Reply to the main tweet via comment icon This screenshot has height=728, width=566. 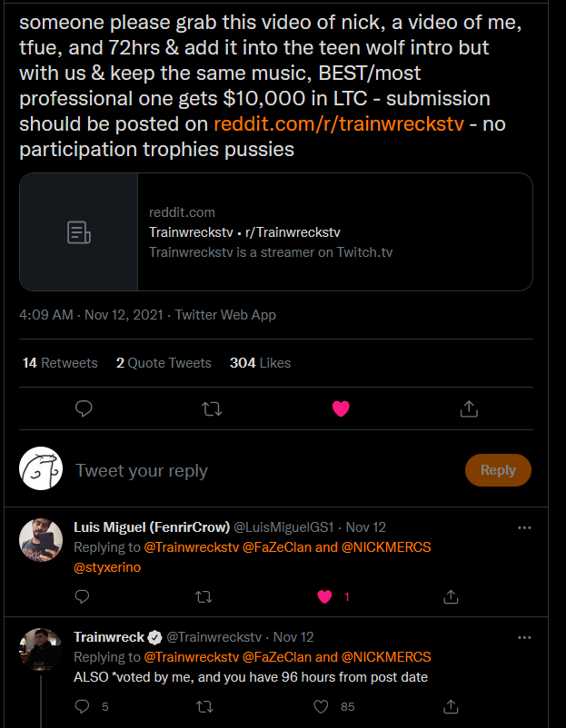coord(84,408)
